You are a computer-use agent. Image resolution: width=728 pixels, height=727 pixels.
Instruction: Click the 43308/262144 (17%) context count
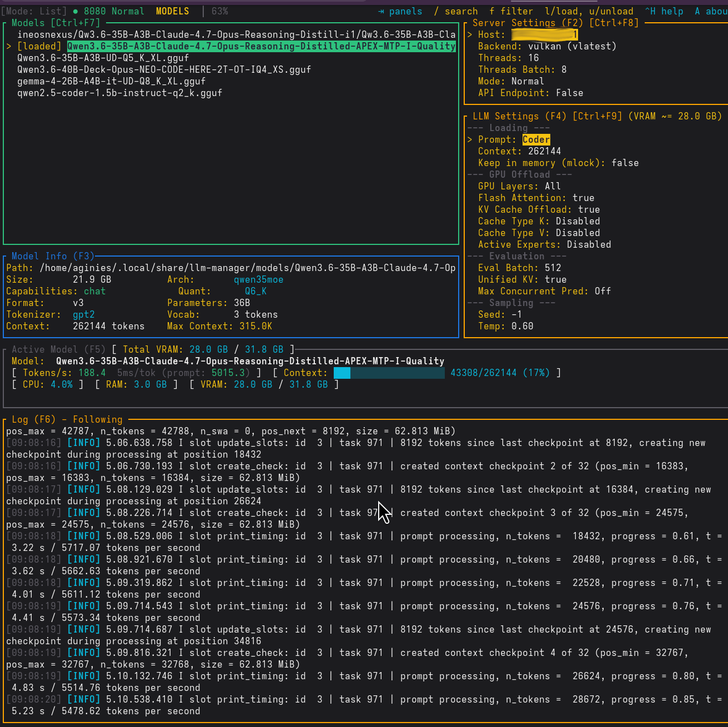pyautogui.click(x=500, y=373)
